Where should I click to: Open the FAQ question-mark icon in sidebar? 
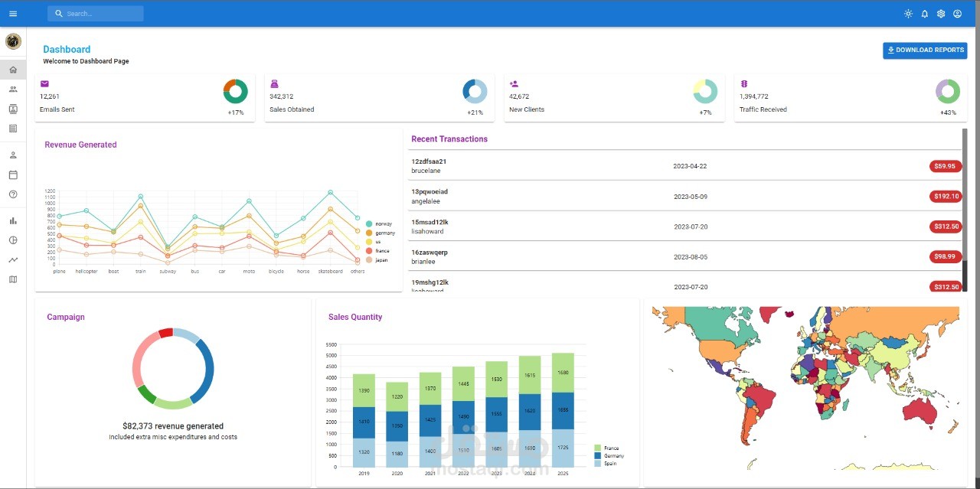tap(12, 194)
